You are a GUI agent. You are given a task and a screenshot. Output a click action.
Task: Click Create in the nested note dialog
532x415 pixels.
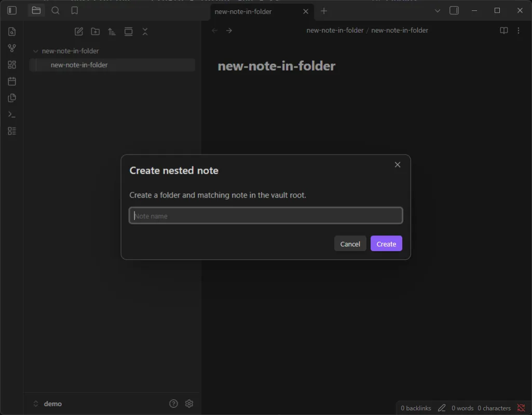pos(386,244)
